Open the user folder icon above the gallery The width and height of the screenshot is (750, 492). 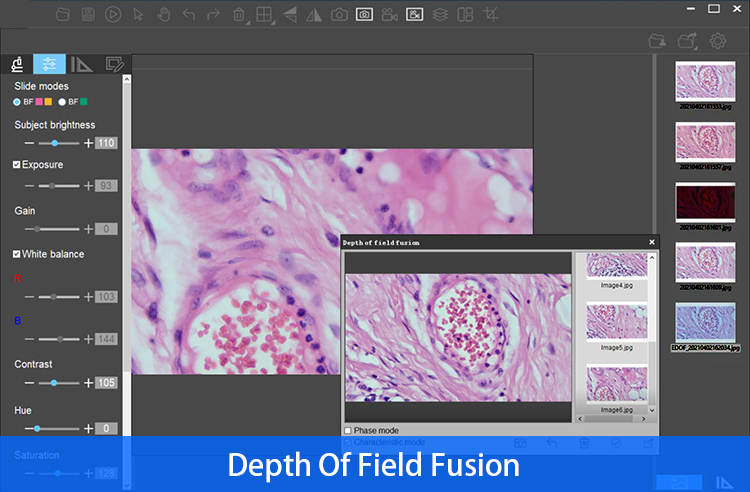tap(657, 41)
